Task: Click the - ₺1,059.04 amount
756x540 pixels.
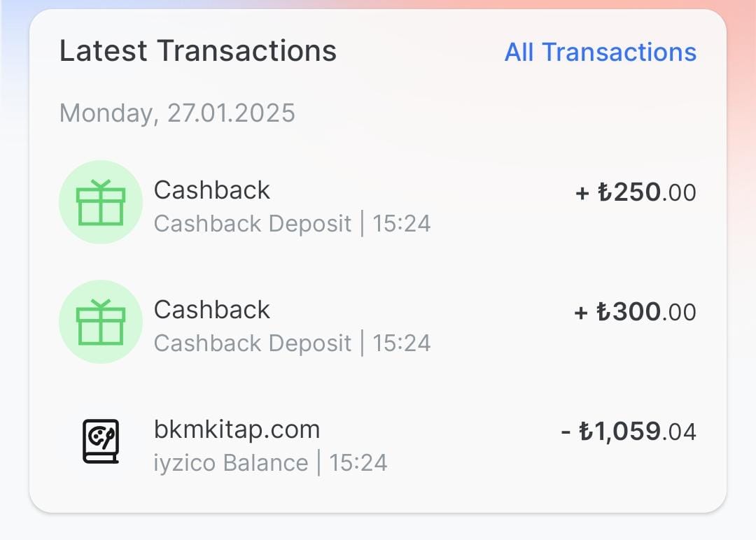Action: point(628,432)
